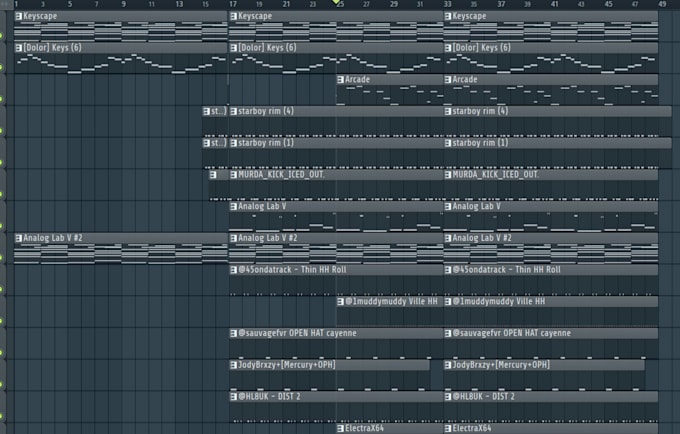Open menu icon of JodyBrxzy+[Mercury+OPH] clip at bar 17
The width and height of the screenshot is (680, 434).
coord(233,365)
